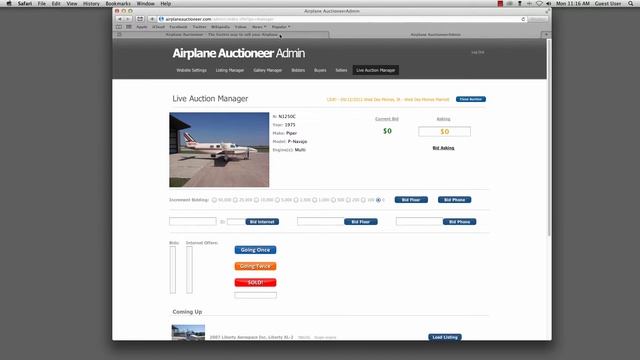Open the Safari File menu

(42, 3)
